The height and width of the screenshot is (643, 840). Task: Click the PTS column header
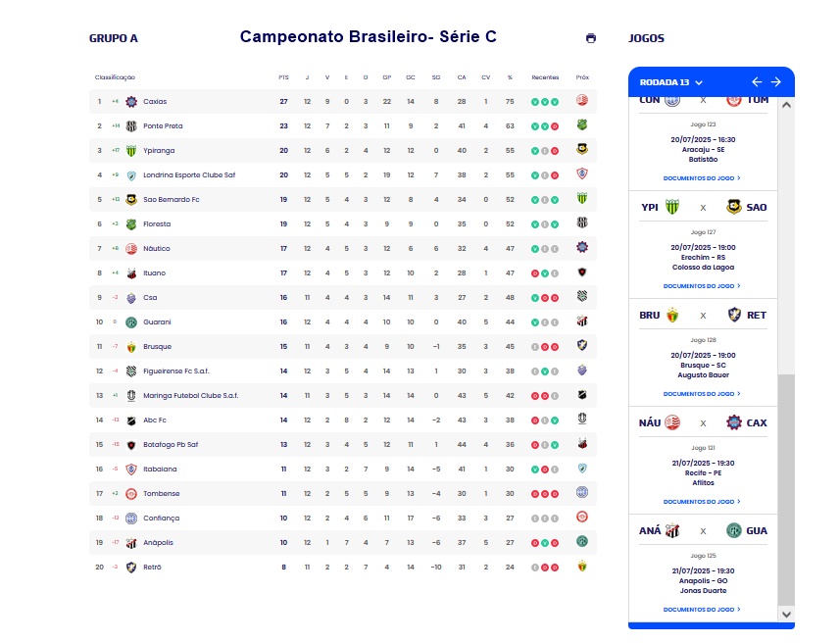coord(283,77)
